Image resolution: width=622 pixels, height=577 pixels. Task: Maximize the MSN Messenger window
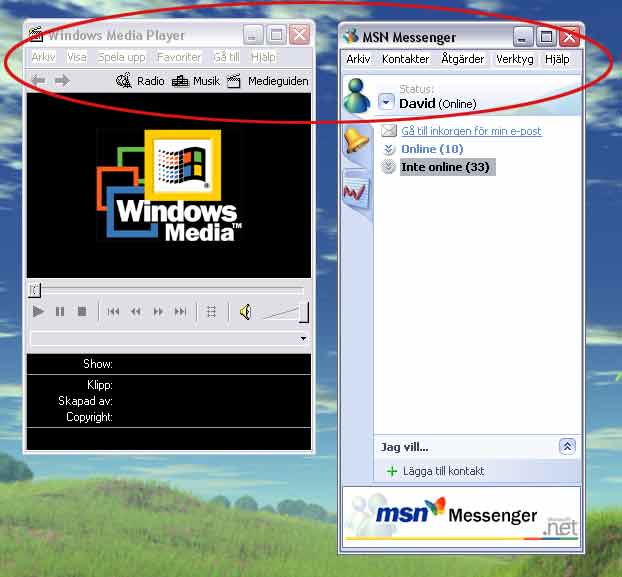click(x=546, y=37)
